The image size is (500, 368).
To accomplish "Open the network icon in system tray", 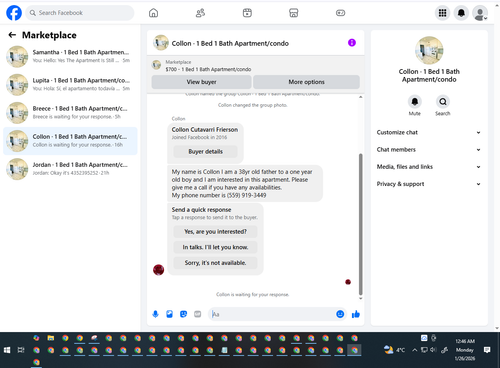I will [x=424, y=350].
